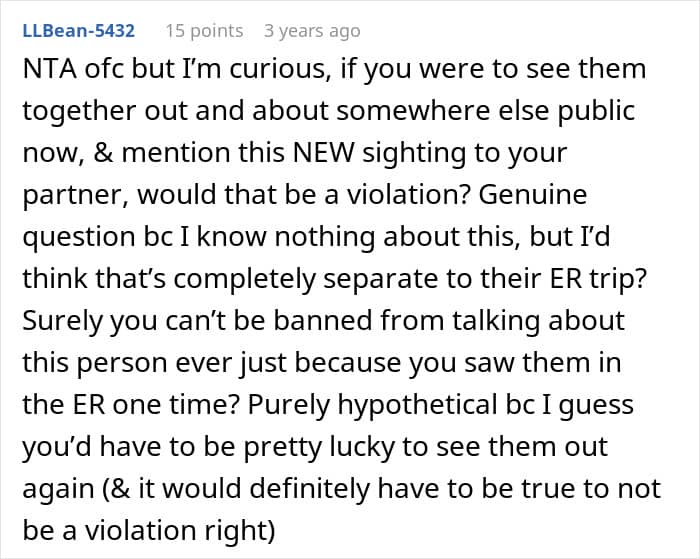Click the 15 points score
The image size is (700, 559).
click(x=204, y=31)
